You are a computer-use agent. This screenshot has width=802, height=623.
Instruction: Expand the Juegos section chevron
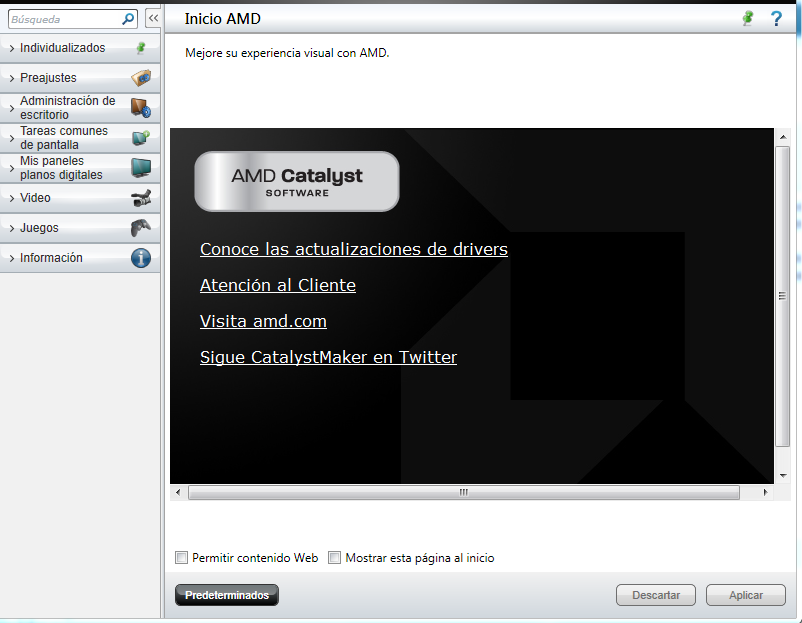[12, 228]
